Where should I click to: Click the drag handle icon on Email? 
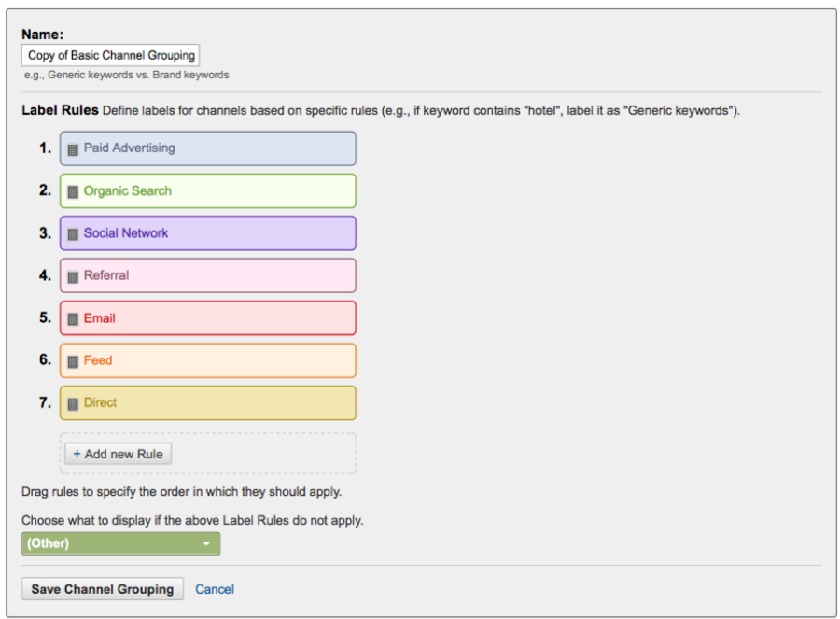[73, 319]
